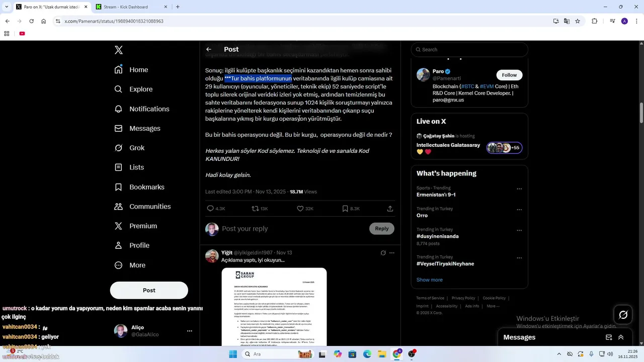The width and height of the screenshot is (644, 362).
Task: Click the Google Translate icon in address bar
Action: pyautogui.click(x=567, y=21)
